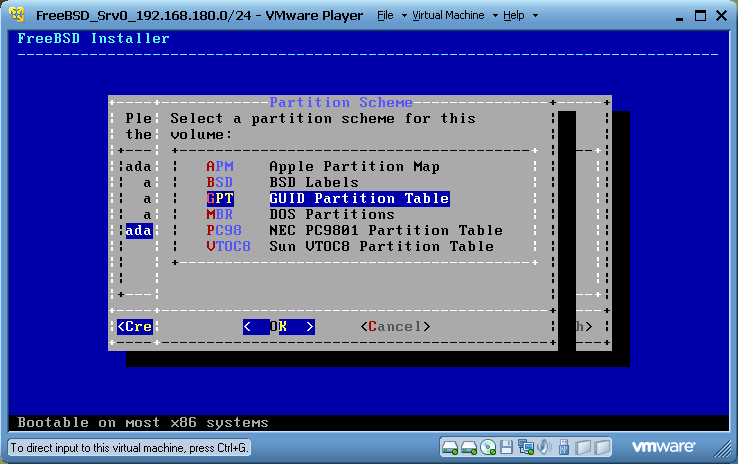Viewport: 738px width, 464px height.
Task: Click the USB device status icon
Action: (564, 447)
